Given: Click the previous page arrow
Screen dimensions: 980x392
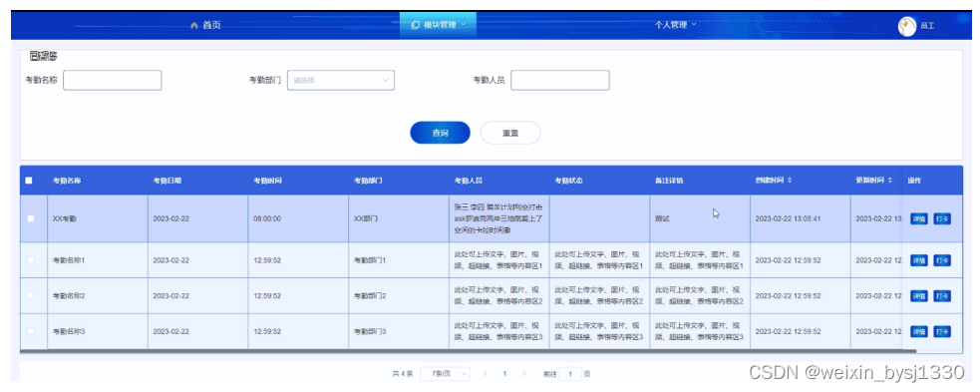Looking at the screenshot, I should coord(485,374).
